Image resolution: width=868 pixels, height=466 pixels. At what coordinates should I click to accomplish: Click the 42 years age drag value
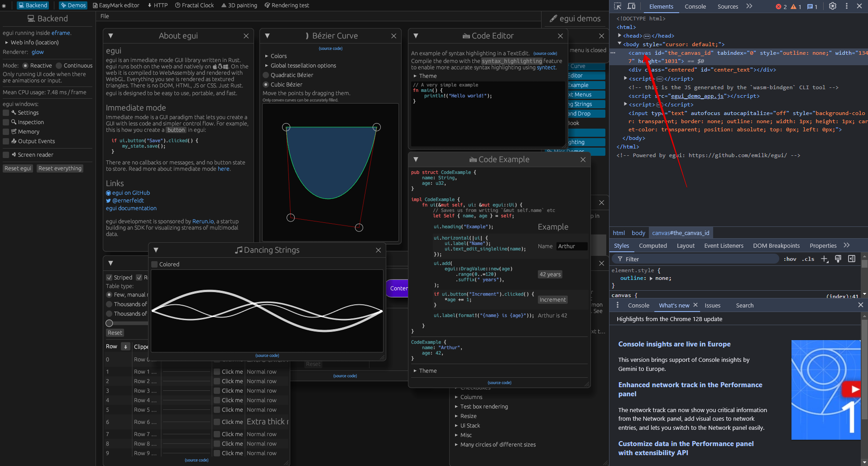550,274
